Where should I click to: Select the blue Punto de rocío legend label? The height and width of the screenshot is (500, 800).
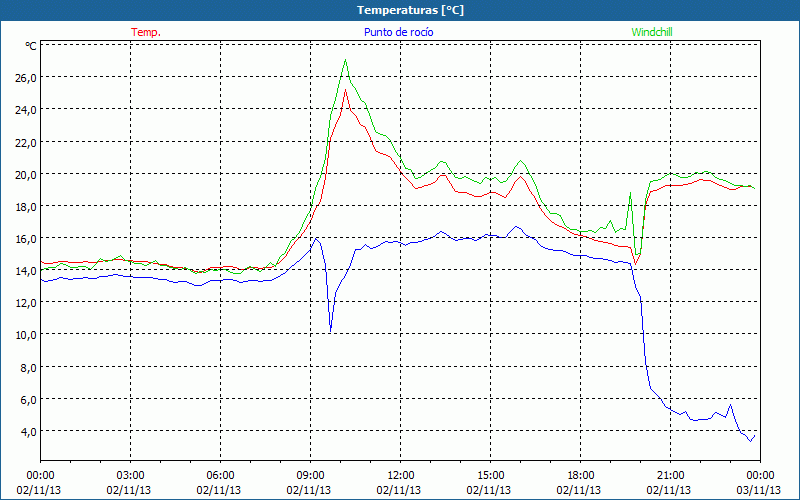[398, 32]
